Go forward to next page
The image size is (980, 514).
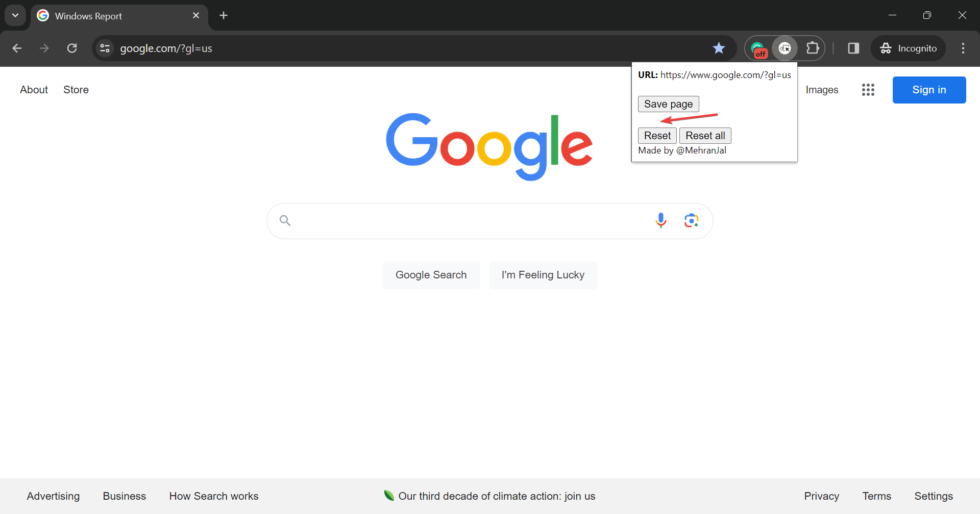[x=44, y=48]
